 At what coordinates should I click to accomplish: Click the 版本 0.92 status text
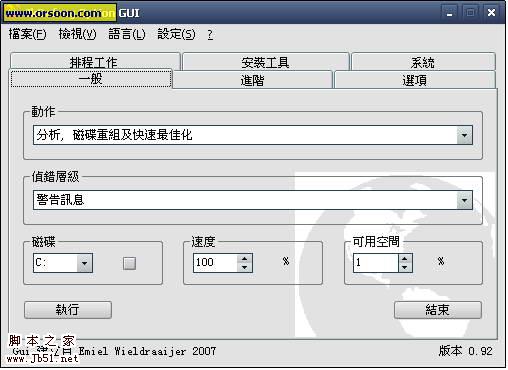465,351
